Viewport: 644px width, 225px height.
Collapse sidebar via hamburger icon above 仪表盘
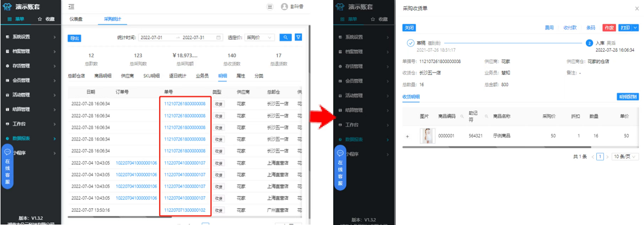click(x=71, y=6)
